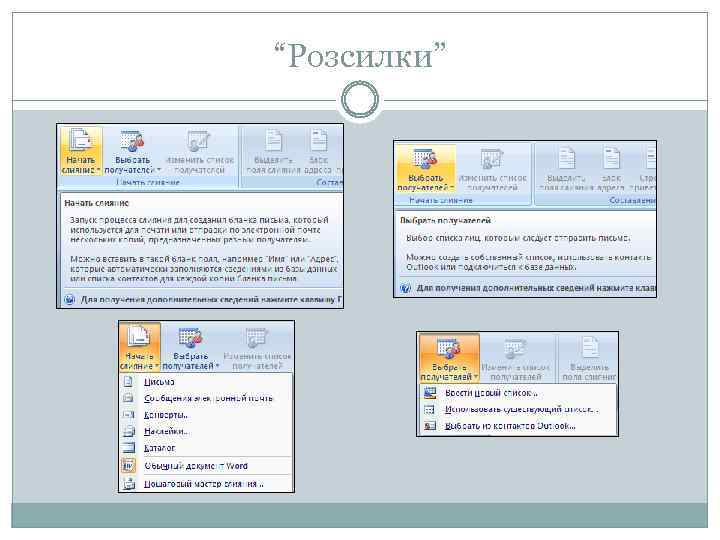Choose 'Ввести новый список...' menu entry
The width and height of the screenshot is (720, 540).
coord(491,393)
